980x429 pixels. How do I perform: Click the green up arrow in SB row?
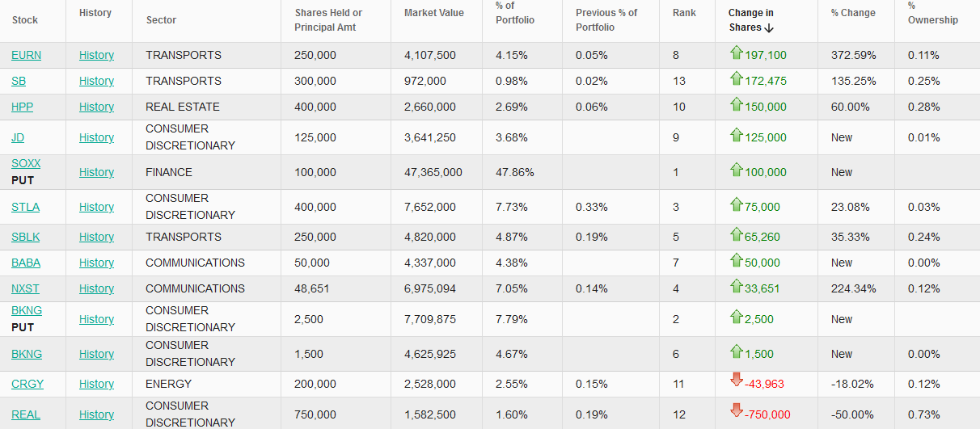point(736,79)
